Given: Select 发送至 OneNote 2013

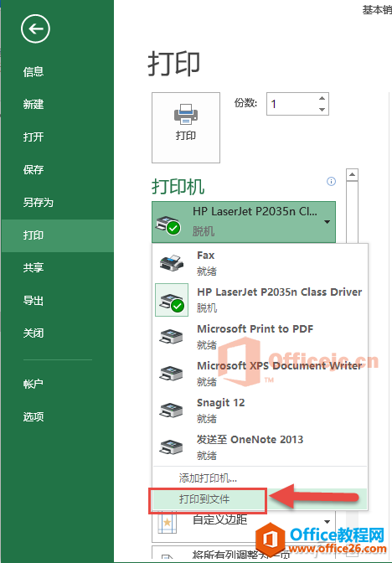Looking at the screenshot, I should coord(260,447).
